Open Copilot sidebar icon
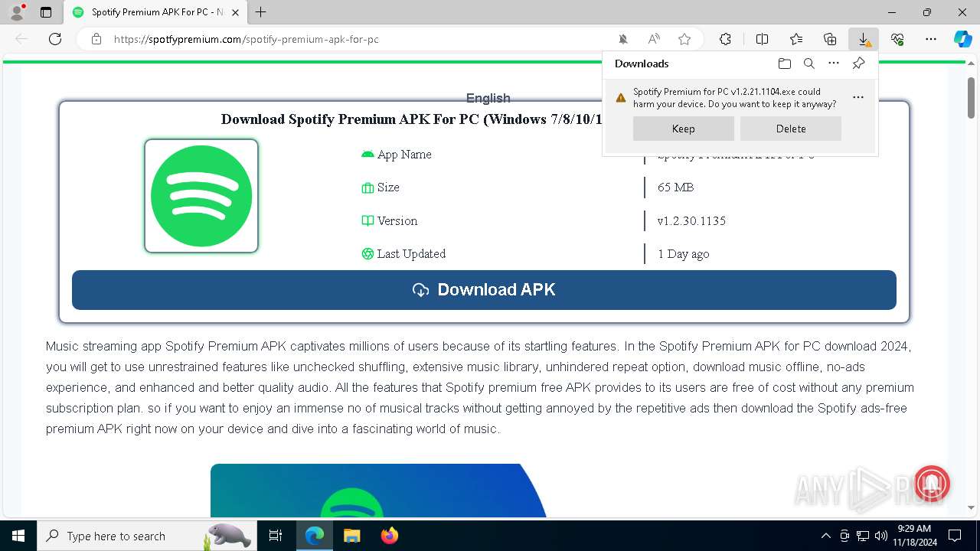Screen dimensions: 980x551 962,39
